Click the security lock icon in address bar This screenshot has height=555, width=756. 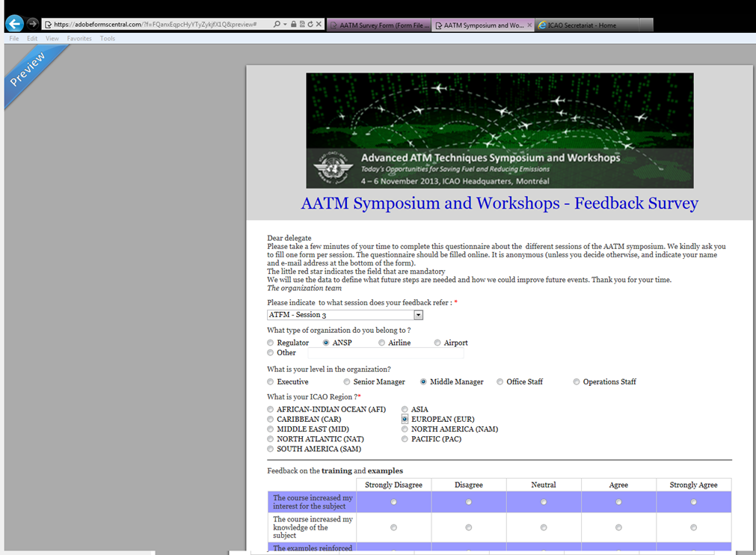[x=293, y=25]
